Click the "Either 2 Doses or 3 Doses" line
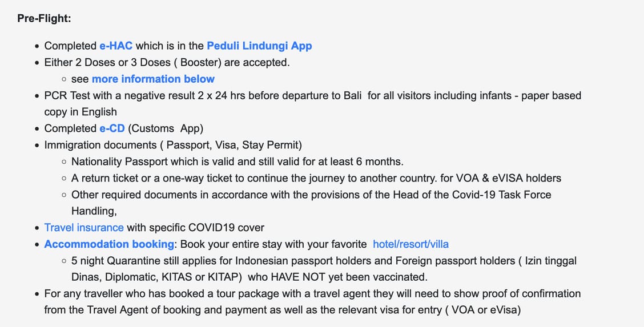 [167, 62]
